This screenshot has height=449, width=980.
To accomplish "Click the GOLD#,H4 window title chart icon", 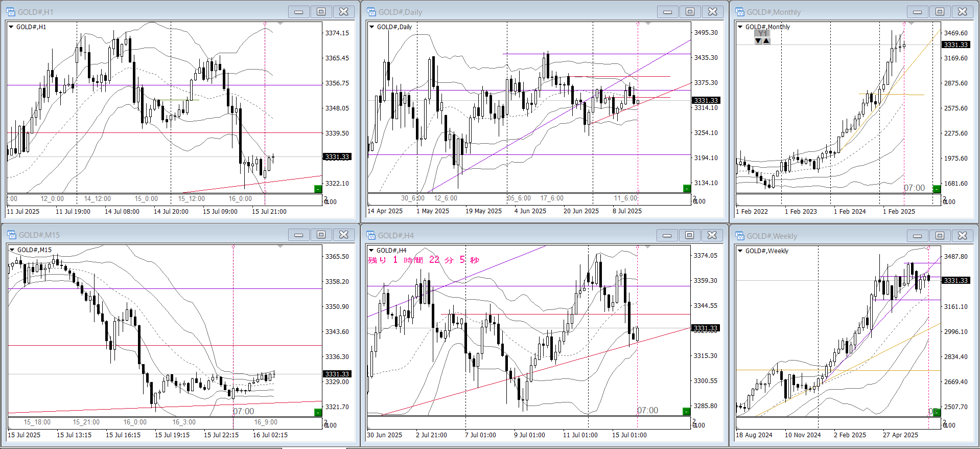I will click(370, 235).
